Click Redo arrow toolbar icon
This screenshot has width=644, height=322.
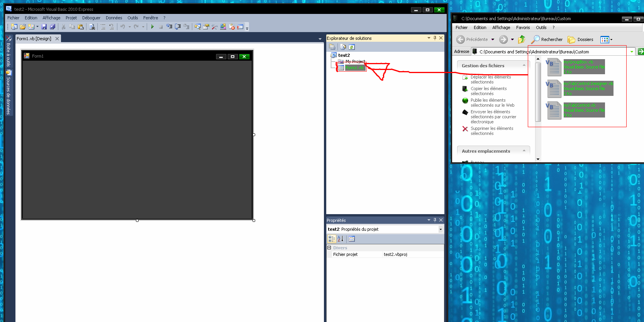click(x=136, y=27)
